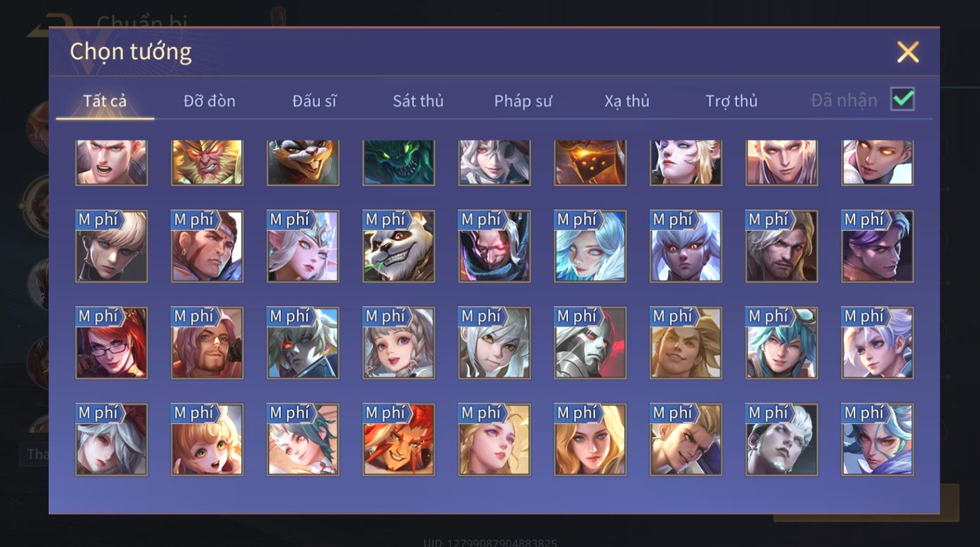
Task: Select the light-blue haired woman portrait
Action: click(x=590, y=246)
